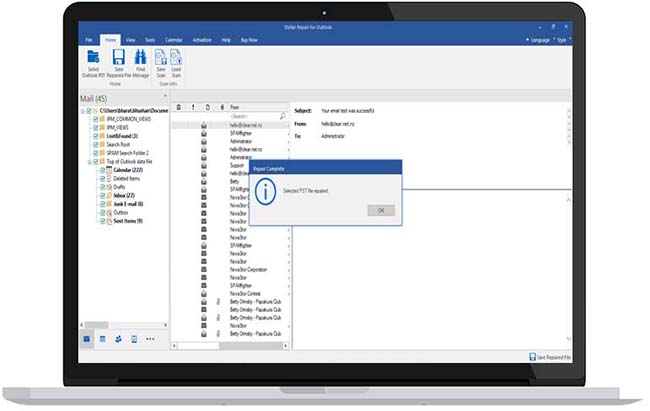The image size is (650, 411).
Task: Switch to the Tools ribbon tab
Action: [x=150, y=40]
